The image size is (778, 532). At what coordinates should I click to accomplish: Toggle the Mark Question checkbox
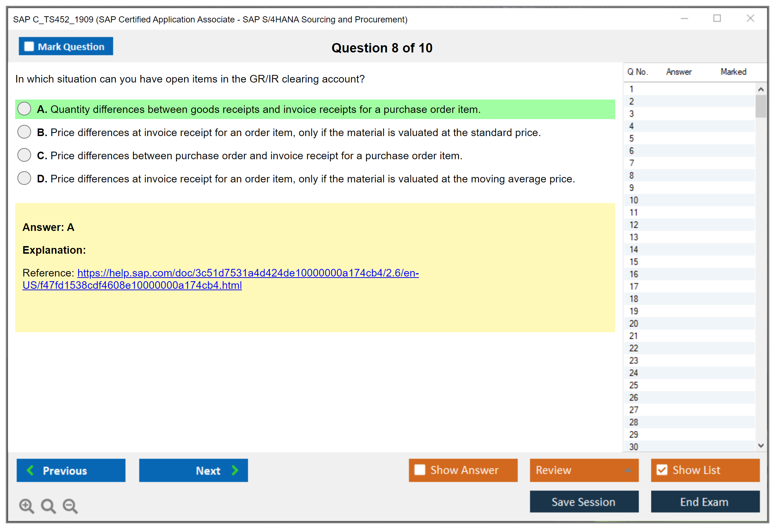coord(29,46)
